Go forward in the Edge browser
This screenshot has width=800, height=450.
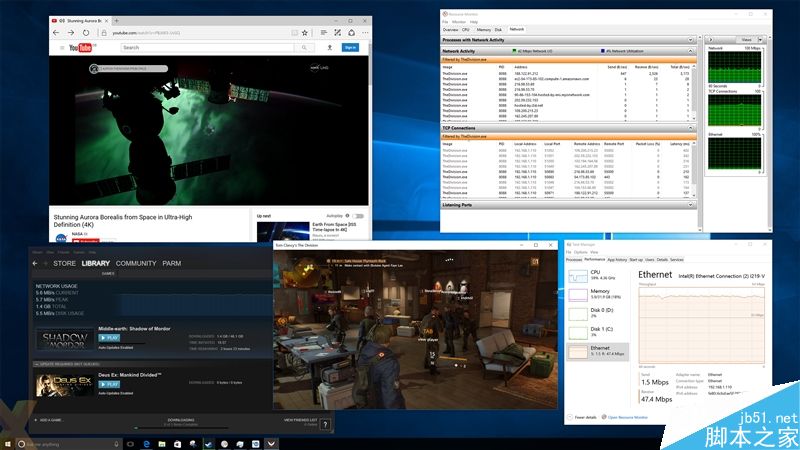(x=71, y=33)
